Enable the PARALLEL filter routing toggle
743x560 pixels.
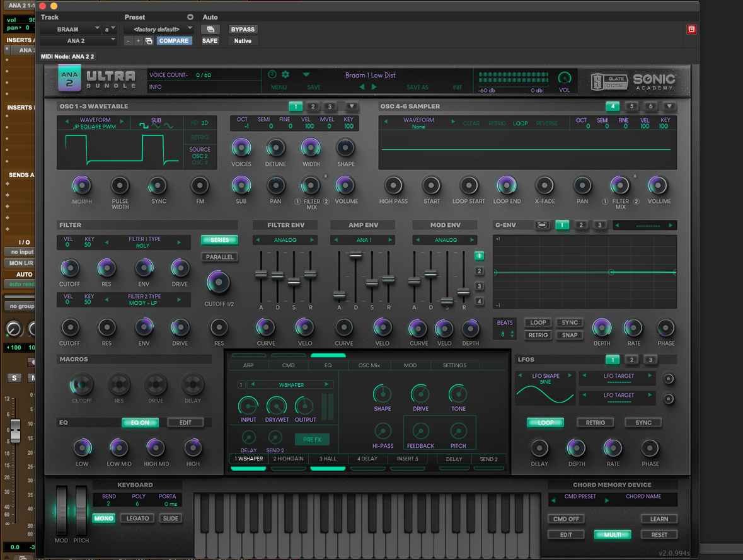[219, 257]
